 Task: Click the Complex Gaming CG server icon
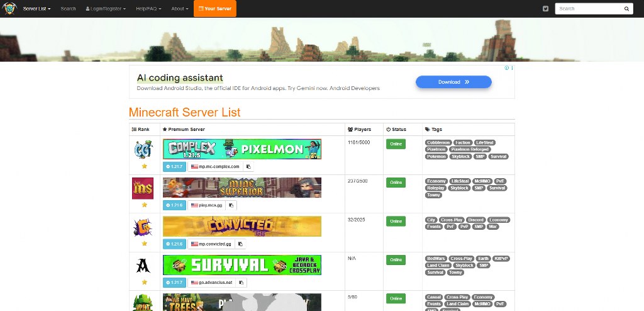click(x=143, y=150)
